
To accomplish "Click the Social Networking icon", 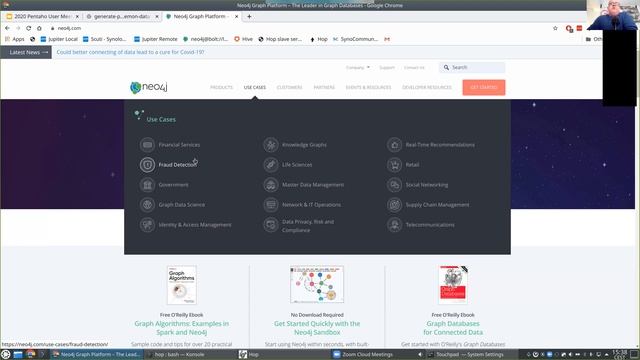I will (394, 184).
